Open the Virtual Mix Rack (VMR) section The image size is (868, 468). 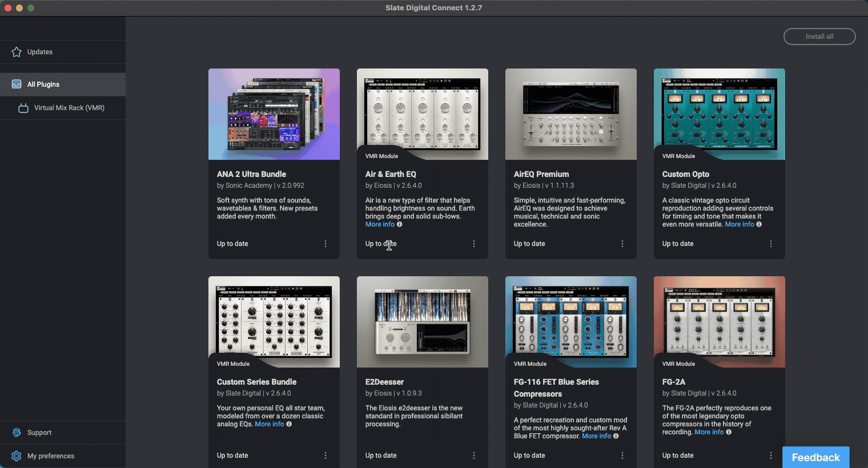pos(69,108)
